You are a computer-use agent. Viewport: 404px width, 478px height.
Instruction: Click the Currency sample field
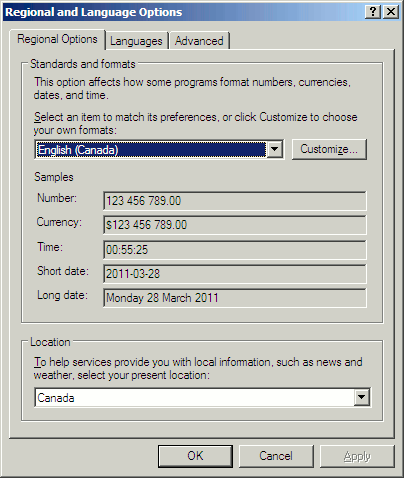pyautogui.click(x=235, y=225)
